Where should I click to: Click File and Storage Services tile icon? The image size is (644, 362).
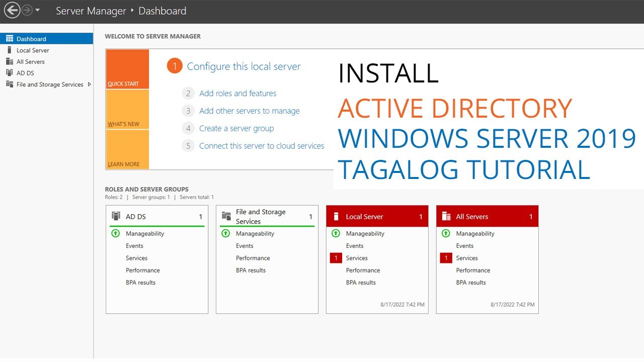(x=226, y=216)
